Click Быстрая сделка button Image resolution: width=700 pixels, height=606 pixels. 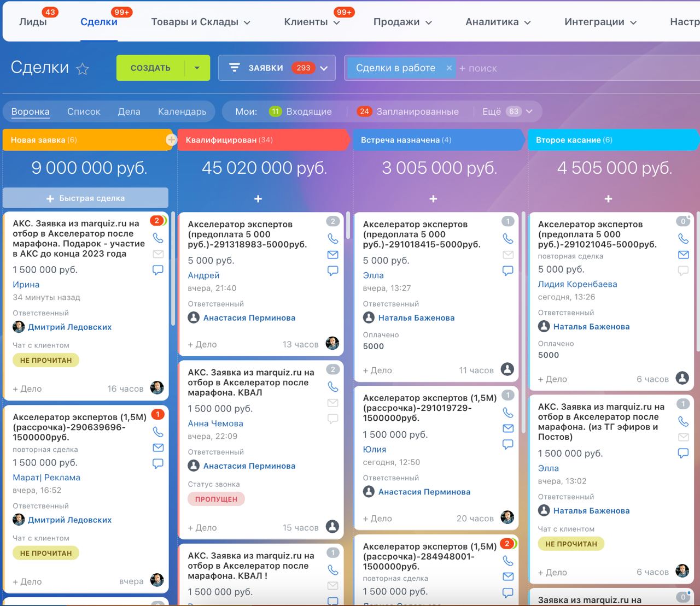tap(85, 198)
